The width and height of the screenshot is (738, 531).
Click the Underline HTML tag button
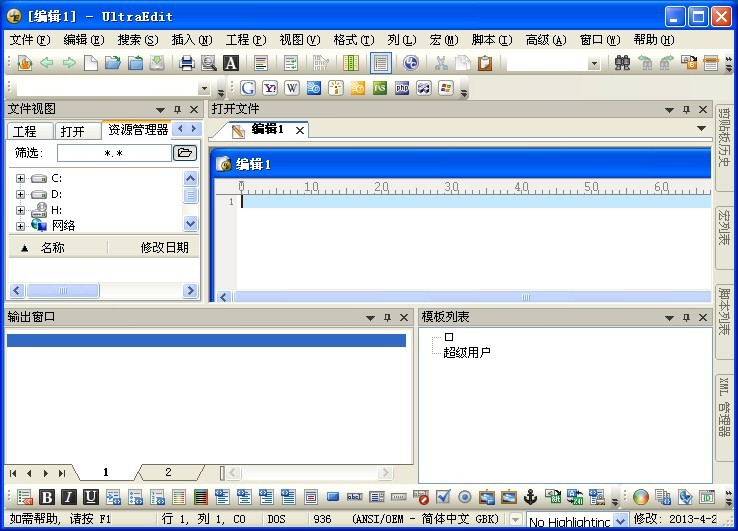[91, 497]
